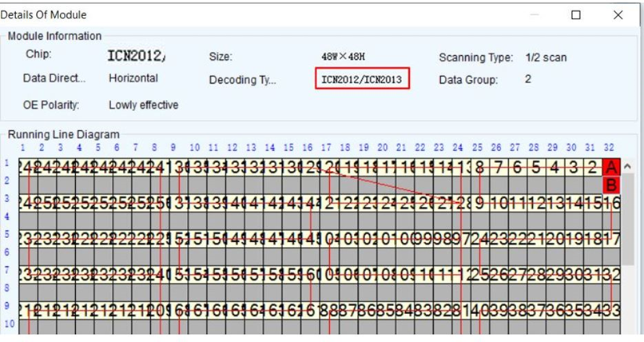Select cell 16 in the third row
Image resolution: width=644 pixels, height=342 pixels.
(612, 202)
